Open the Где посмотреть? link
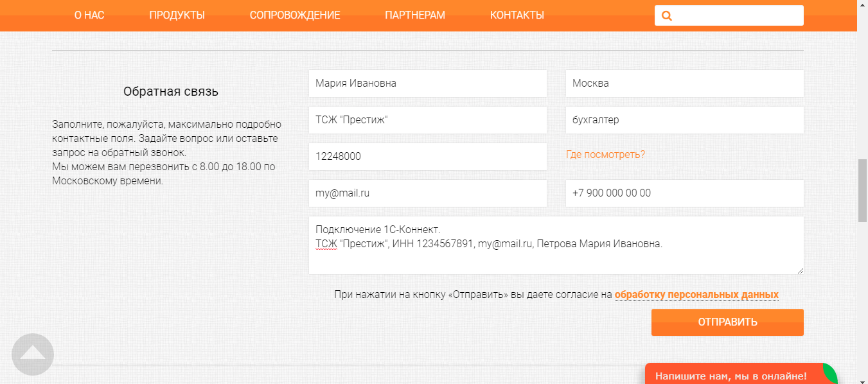 (605, 155)
